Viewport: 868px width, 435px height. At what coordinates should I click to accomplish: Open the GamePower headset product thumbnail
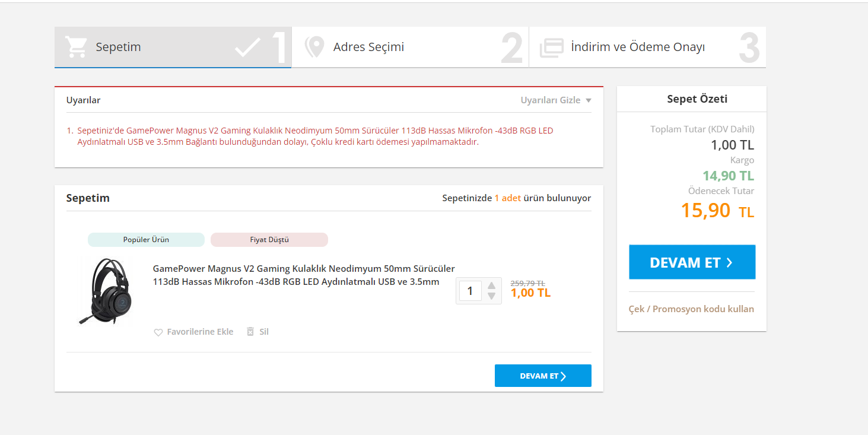tap(106, 291)
